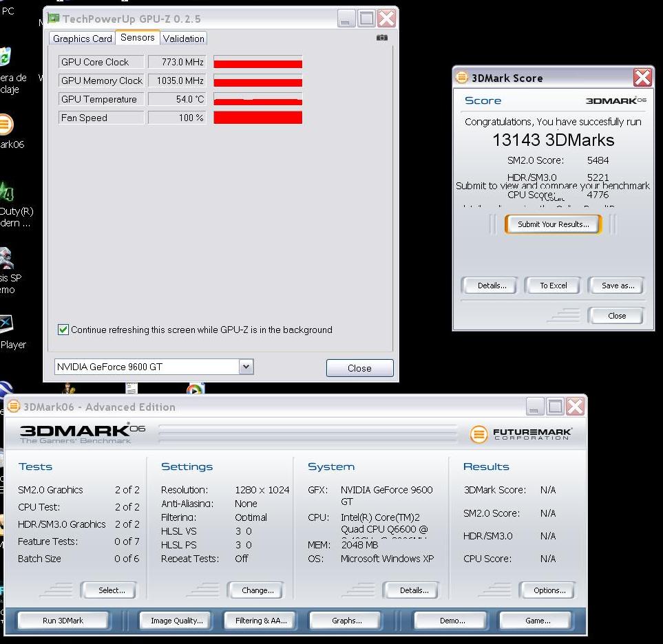The height and width of the screenshot is (644, 663).
Task: Click the Futuremark Corporation logo
Action: click(521, 434)
